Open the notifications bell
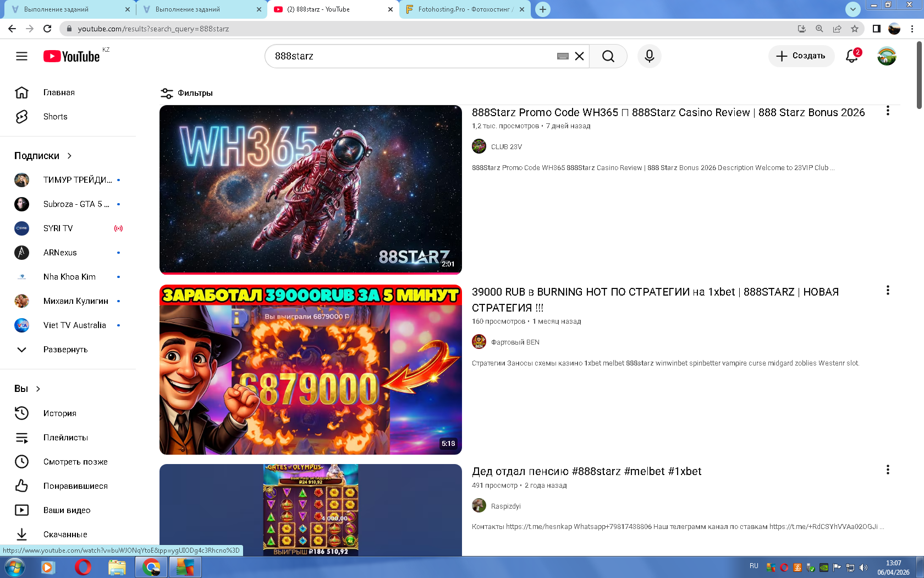 coord(851,56)
